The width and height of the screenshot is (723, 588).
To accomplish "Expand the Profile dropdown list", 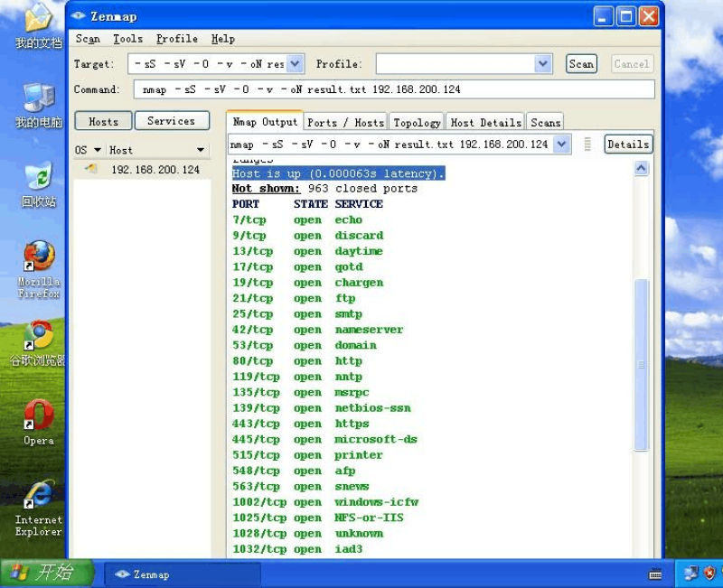I will tap(542, 64).
